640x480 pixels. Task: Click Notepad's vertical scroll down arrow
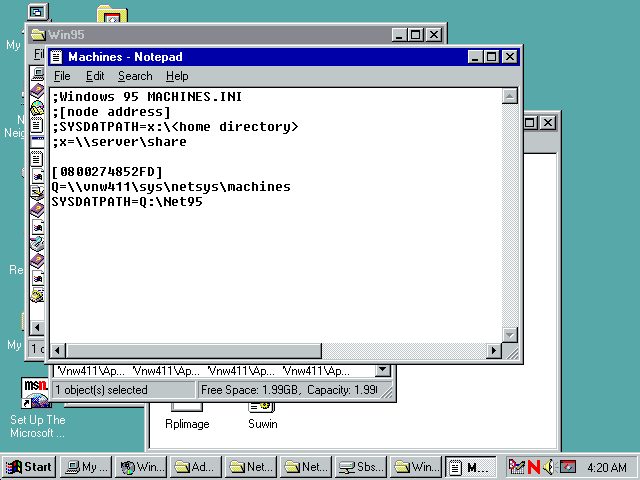[x=509, y=335]
